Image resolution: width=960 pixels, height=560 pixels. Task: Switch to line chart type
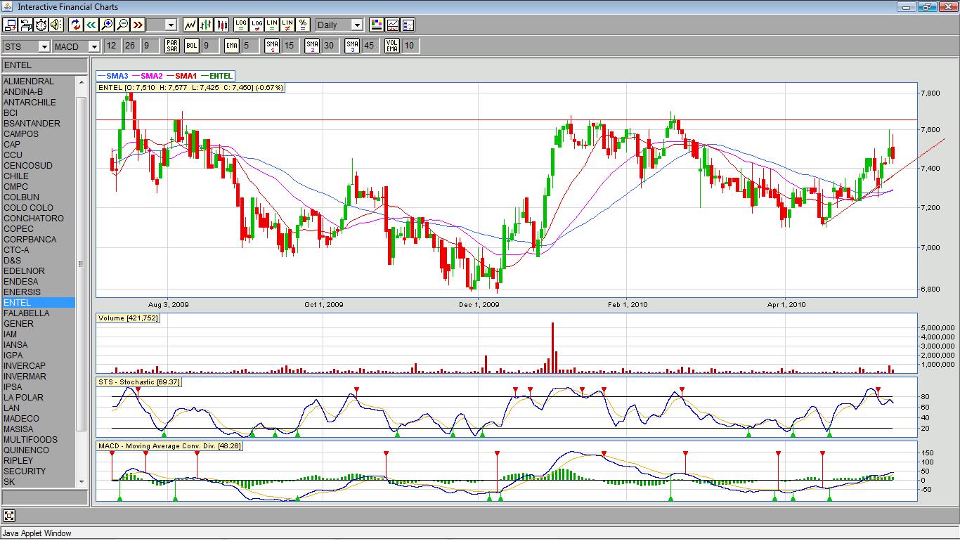190,25
